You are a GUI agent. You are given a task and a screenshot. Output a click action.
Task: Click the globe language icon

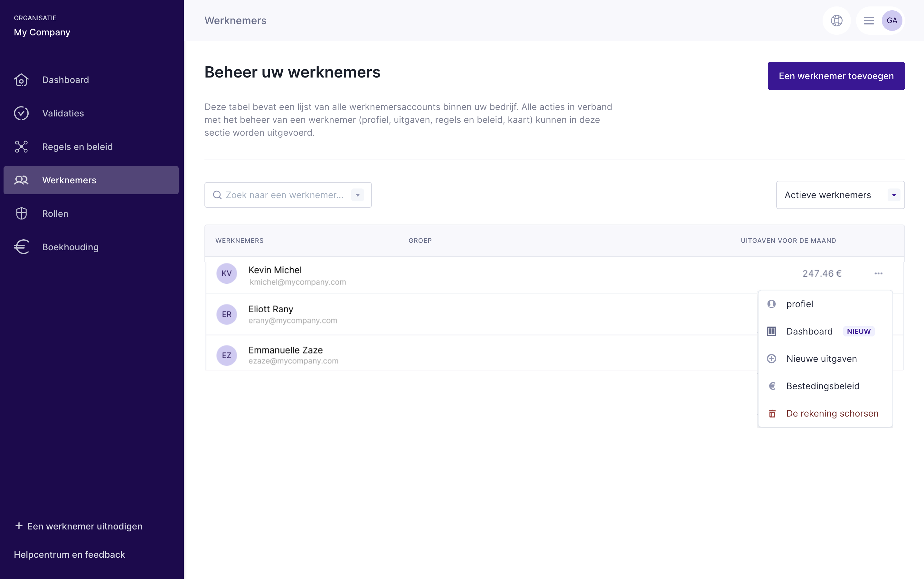[836, 21]
